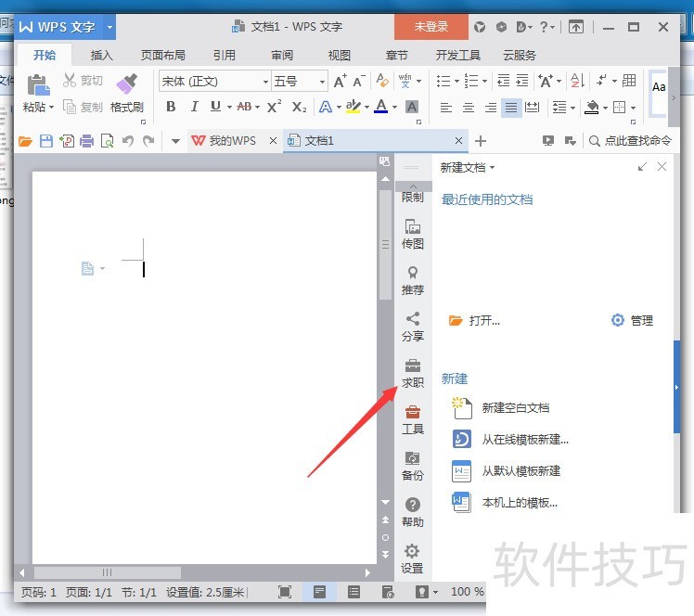
Task: Switch to page layout view in status bar
Action: (x=319, y=592)
